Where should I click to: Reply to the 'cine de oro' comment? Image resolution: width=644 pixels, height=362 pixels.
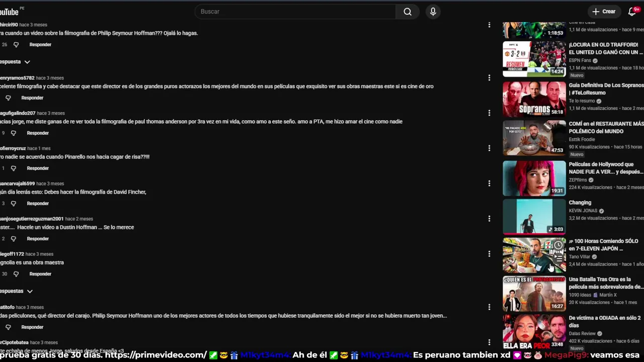pyautogui.click(x=32, y=98)
